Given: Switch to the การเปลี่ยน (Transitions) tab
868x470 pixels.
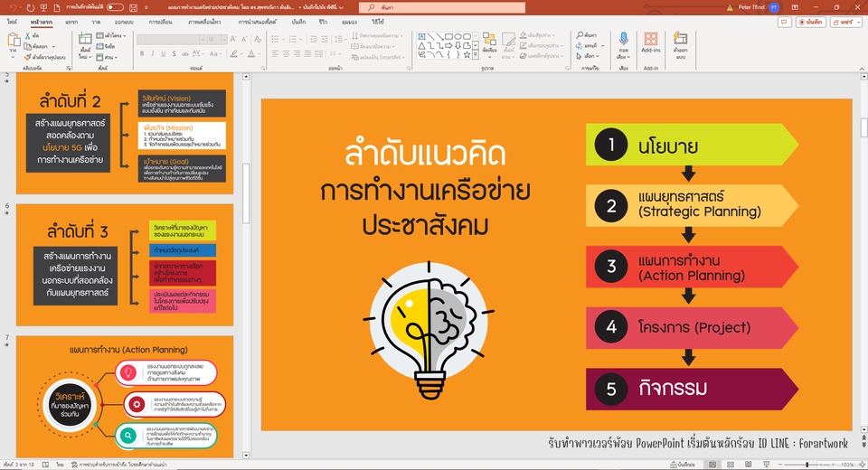Looking at the screenshot, I should tap(161, 22).
